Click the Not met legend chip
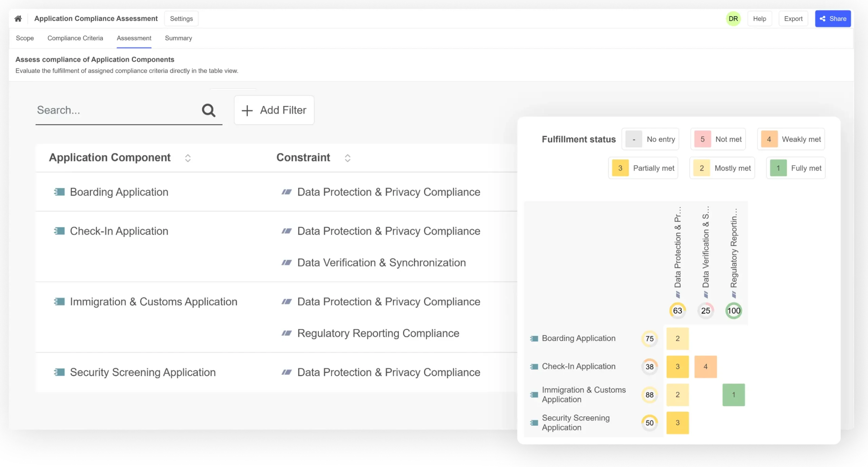The width and height of the screenshot is (868, 467). [718, 139]
